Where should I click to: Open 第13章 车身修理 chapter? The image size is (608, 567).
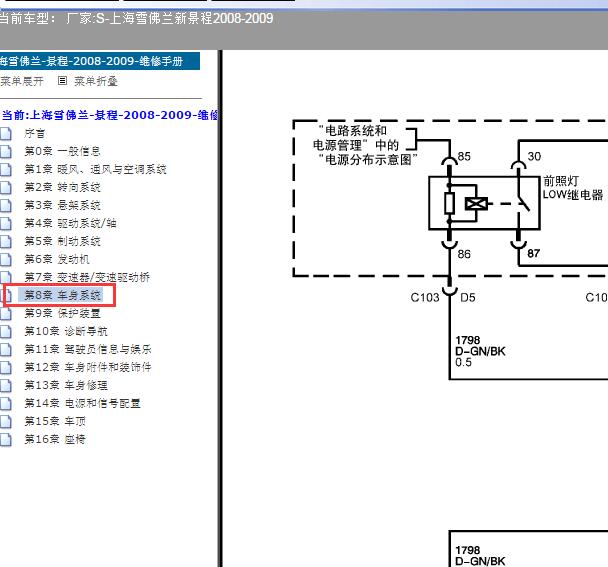[66, 385]
